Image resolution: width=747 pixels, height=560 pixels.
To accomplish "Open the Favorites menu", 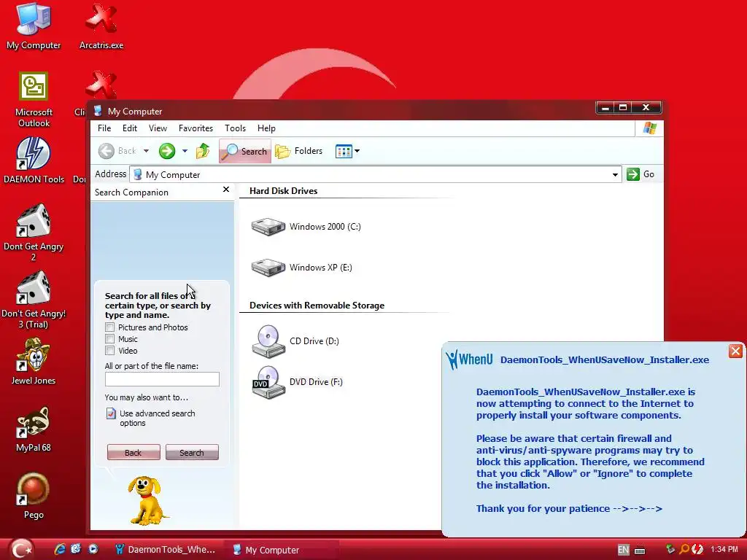I will click(x=196, y=128).
